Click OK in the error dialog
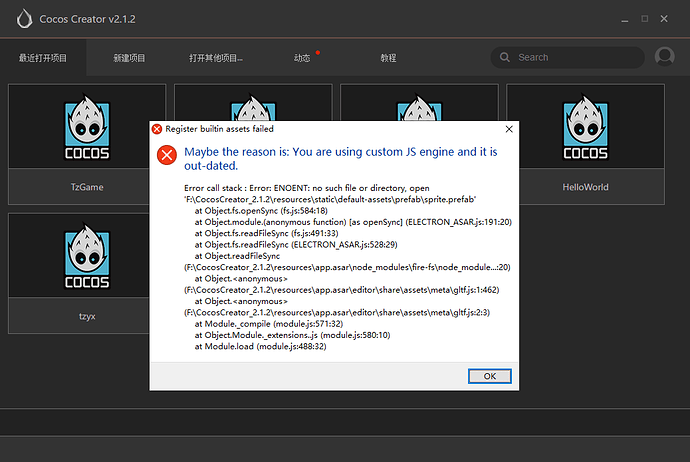The image size is (690, 462). pos(489,376)
